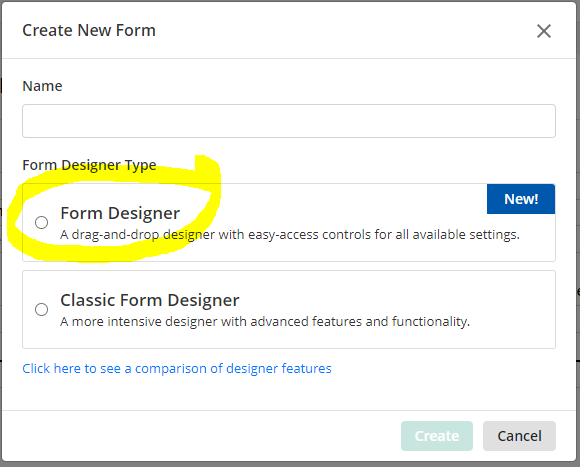580x467 pixels.
Task: Click the New! badge on Form Designer
Action: tap(521, 199)
